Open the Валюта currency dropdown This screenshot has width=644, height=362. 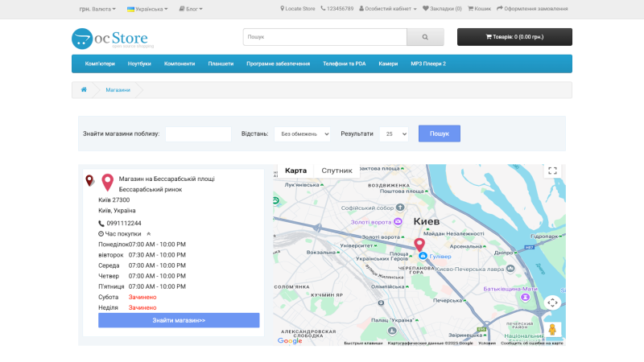pos(97,9)
